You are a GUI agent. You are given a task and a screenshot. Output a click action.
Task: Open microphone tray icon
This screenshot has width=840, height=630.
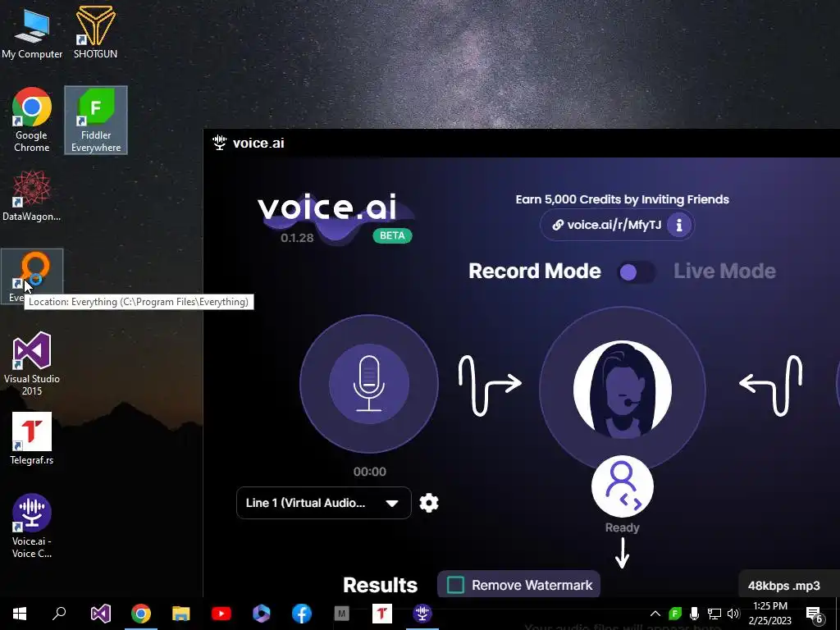694,614
